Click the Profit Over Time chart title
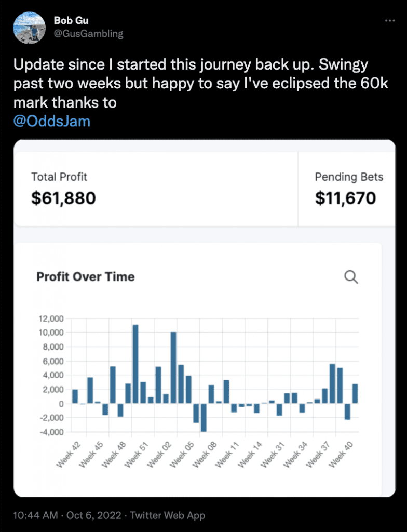407x532 pixels. 86,277
